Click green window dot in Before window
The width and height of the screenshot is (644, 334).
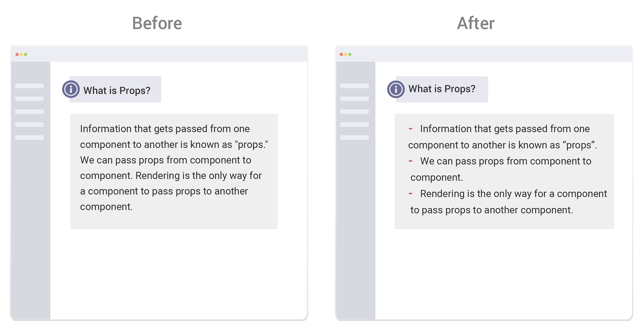[25, 54]
